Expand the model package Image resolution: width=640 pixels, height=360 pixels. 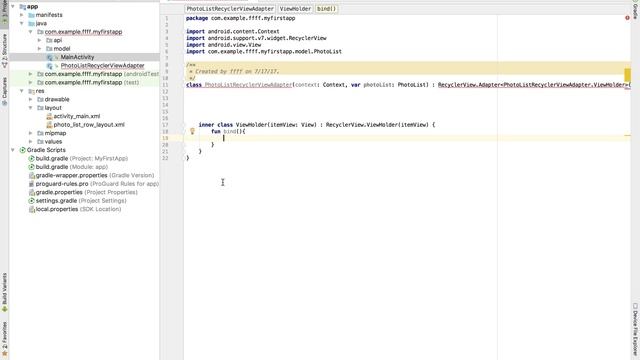click(x=40, y=49)
